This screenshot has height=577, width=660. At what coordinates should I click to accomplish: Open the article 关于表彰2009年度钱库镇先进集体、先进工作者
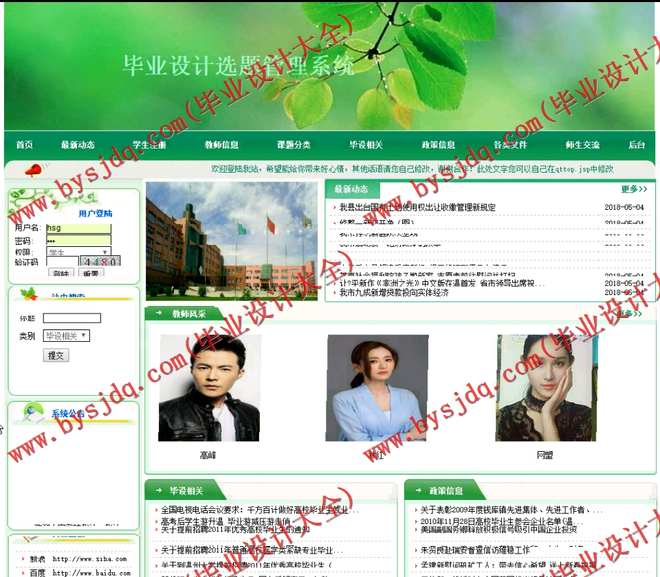pyautogui.click(x=511, y=510)
